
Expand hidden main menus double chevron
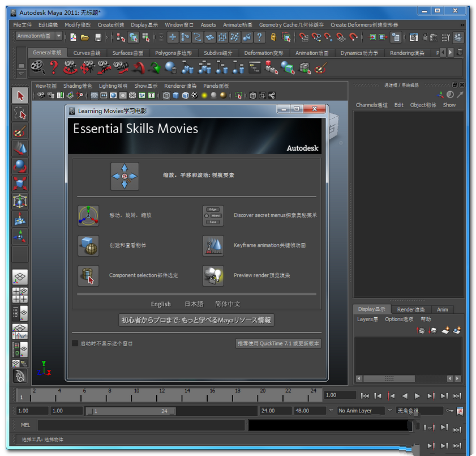[462, 25]
